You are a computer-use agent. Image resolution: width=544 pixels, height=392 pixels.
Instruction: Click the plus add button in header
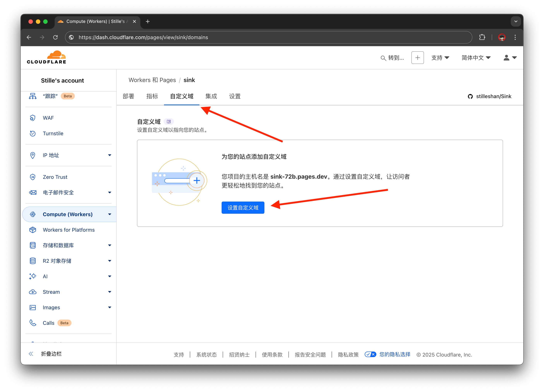click(x=417, y=58)
